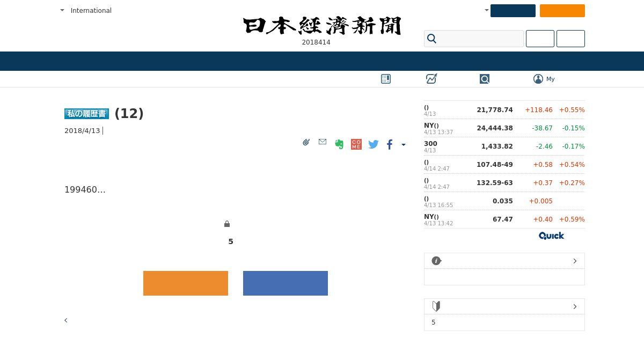
Task: Click the NY() label dated 4/13 13:37
Action: 431,126
